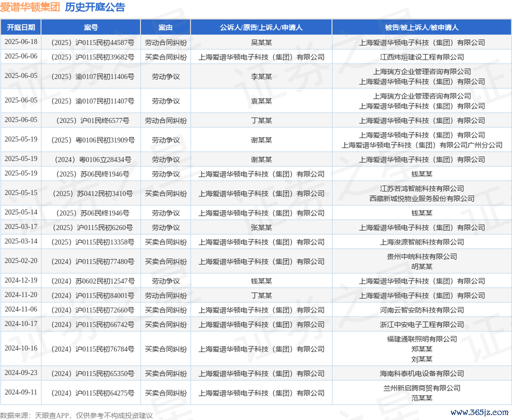Click defendant 河南云智安防科技有限公司
This screenshot has width=512, height=420.
[422, 310]
